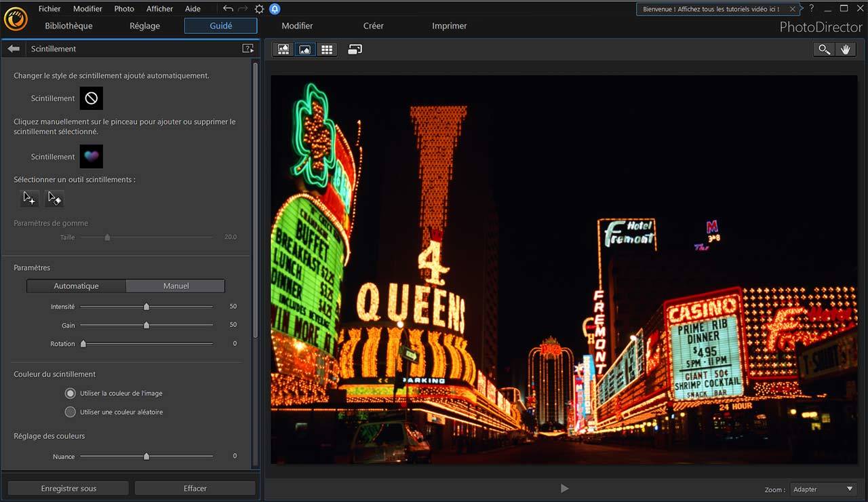The height and width of the screenshot is (502, 868).
Task: Activate the hand pan tool
Action: [x=846, y=50]
